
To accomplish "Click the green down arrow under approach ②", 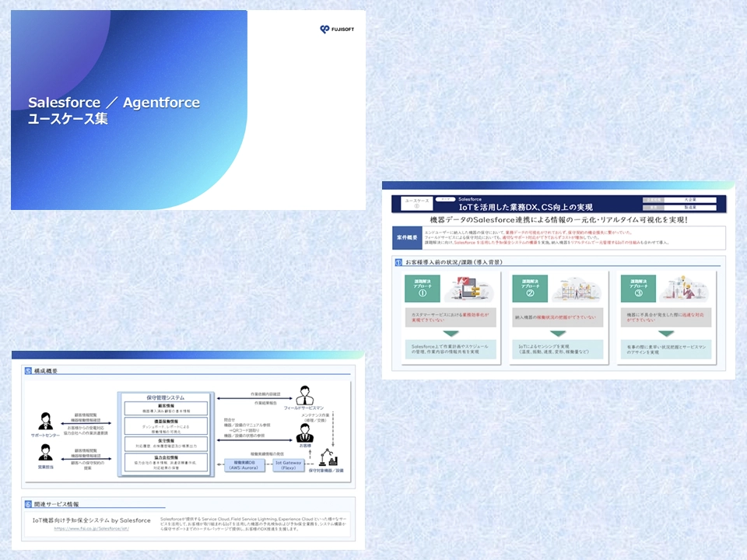I will pos(558,333).
